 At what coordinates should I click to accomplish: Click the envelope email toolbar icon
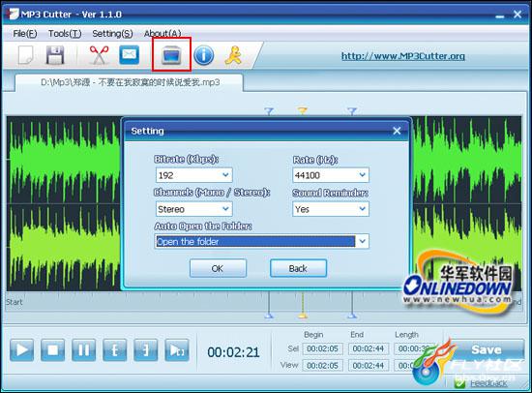129,54
